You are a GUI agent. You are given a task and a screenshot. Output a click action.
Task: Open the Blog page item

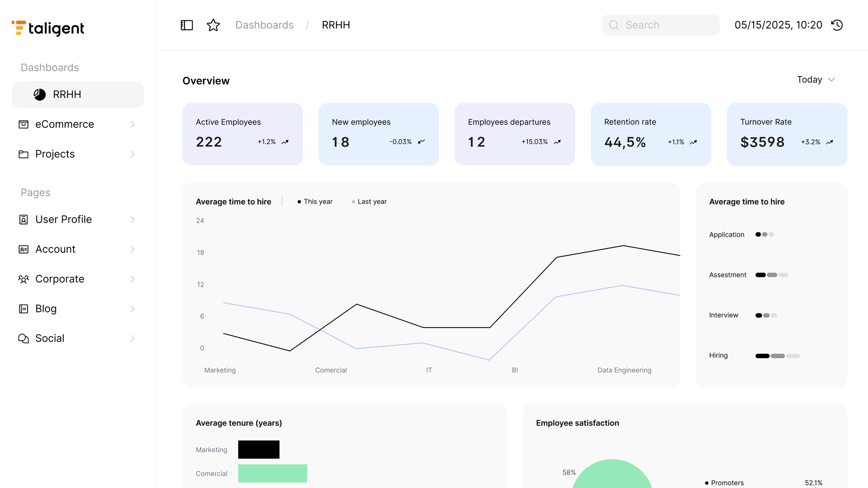click(x=78, y=309)
